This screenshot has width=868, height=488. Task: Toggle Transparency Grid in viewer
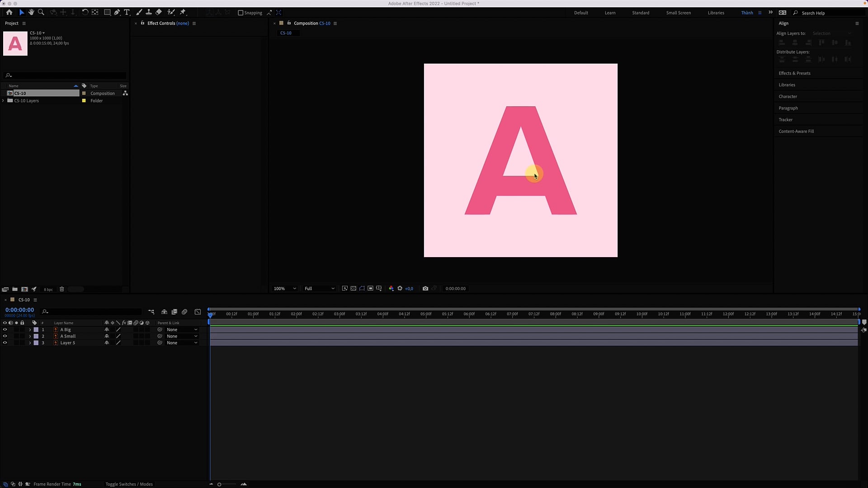coord(354,288)
